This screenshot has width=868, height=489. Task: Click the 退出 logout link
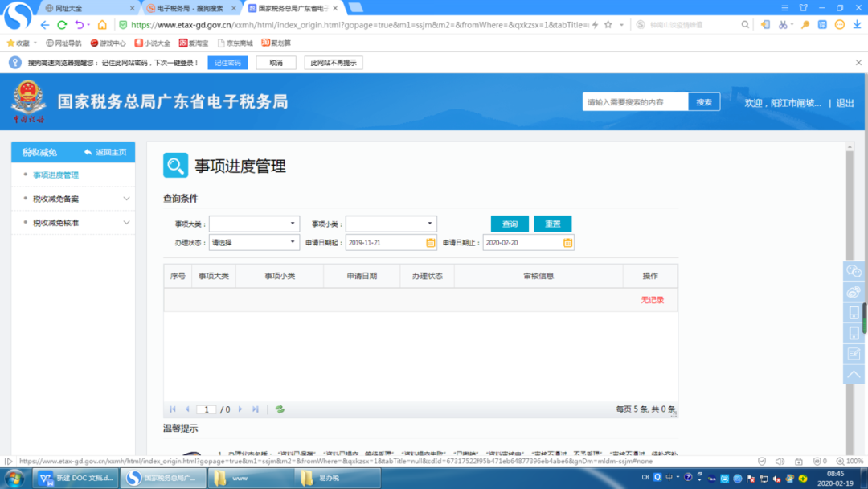845,103
